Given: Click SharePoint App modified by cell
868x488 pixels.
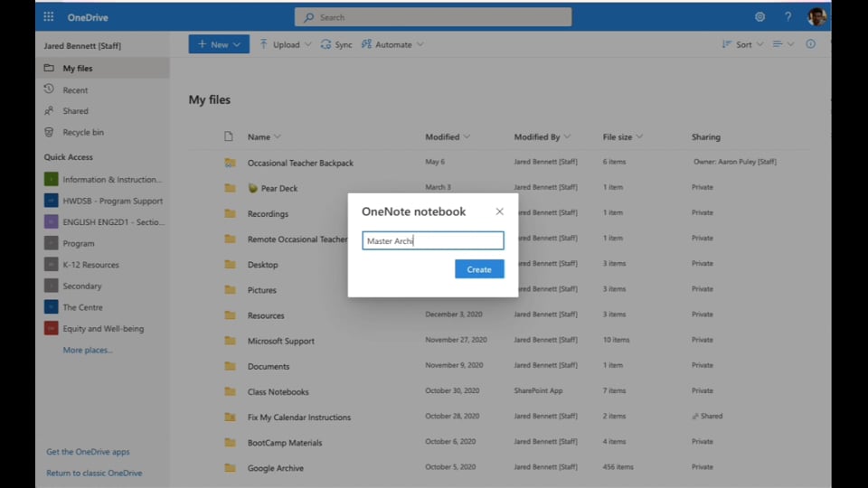Looking at the screenshot, I should [538, 390].
